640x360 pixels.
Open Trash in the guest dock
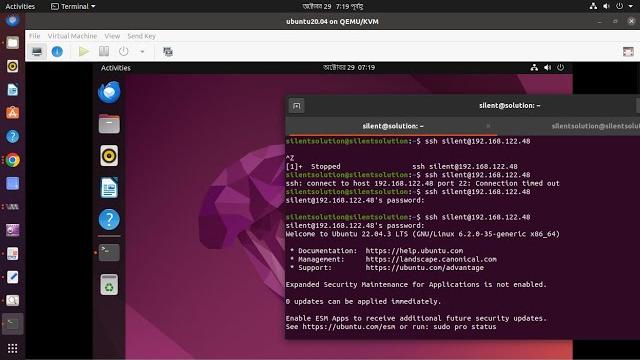coord(109,284)
